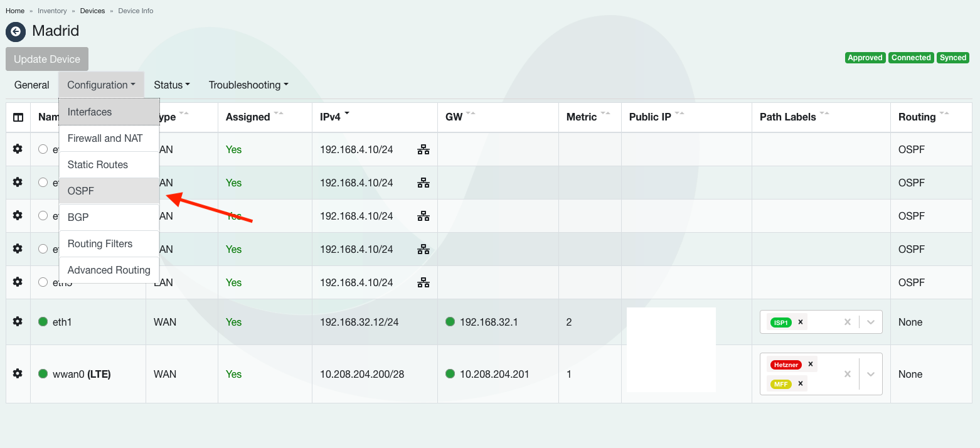Go to Devices in the breadcrumb
The height and width of the screenshot is (448, 980).
pos(92,11)
